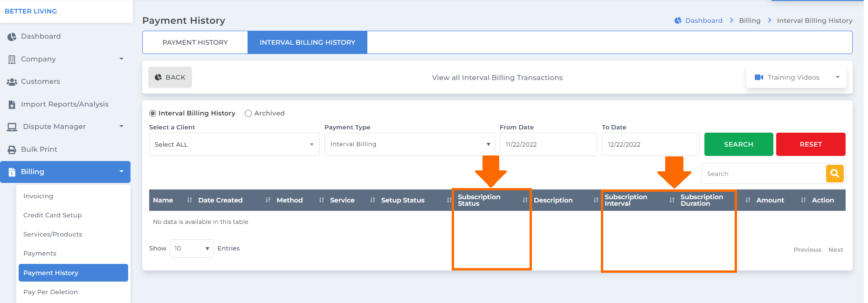Open Invoicing in Billing submenu

point(38,196)
